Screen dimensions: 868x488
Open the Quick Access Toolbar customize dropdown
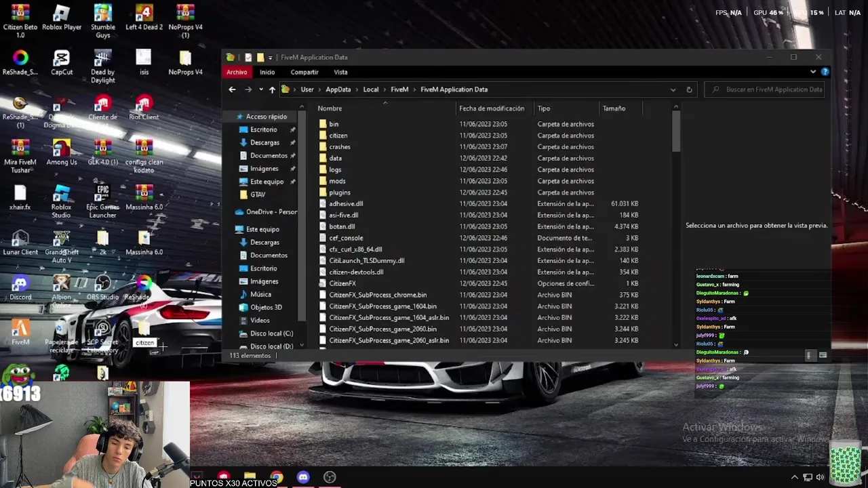(x=270, y=58)
